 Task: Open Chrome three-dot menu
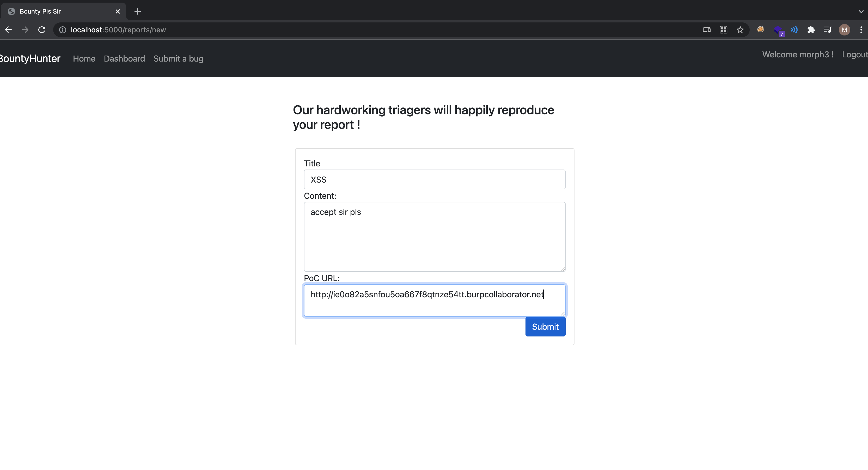[x=861, y=30]
